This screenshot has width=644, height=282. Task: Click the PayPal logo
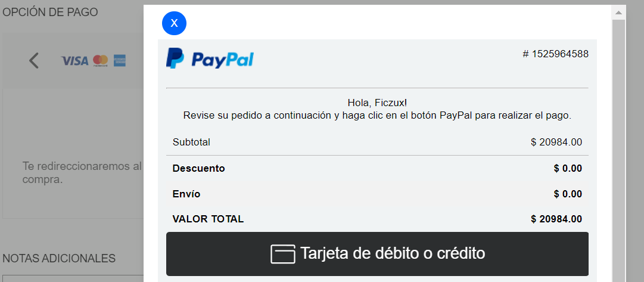coord(210,58)
